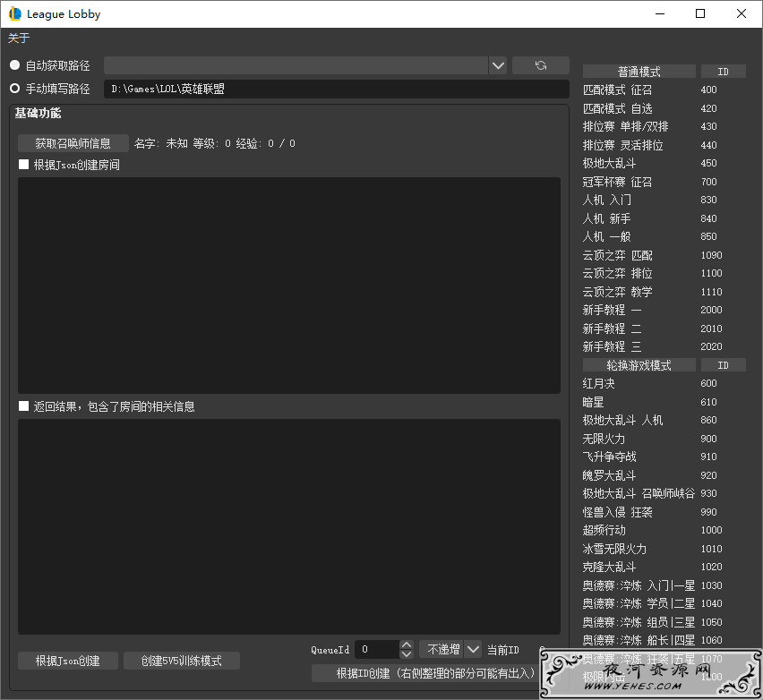Enable the 根据Json创建房间 checkbox
The image size is (763, 700).
tap(23, 165)
